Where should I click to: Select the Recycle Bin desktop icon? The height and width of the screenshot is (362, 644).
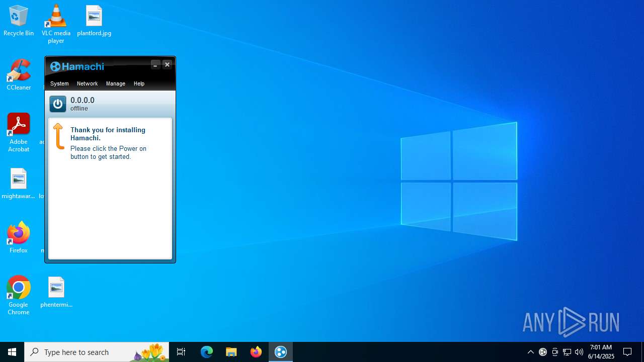(19, 21)
